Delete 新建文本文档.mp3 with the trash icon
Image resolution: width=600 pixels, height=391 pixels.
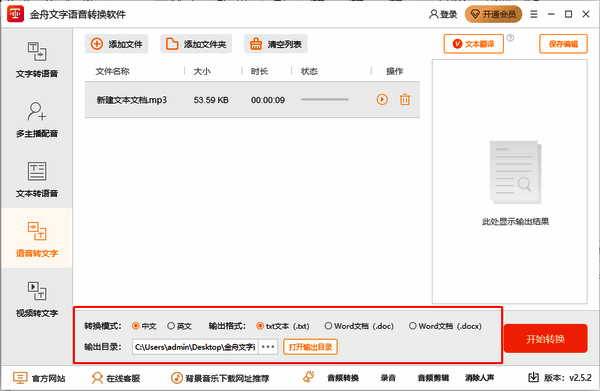tap(405, 99)
